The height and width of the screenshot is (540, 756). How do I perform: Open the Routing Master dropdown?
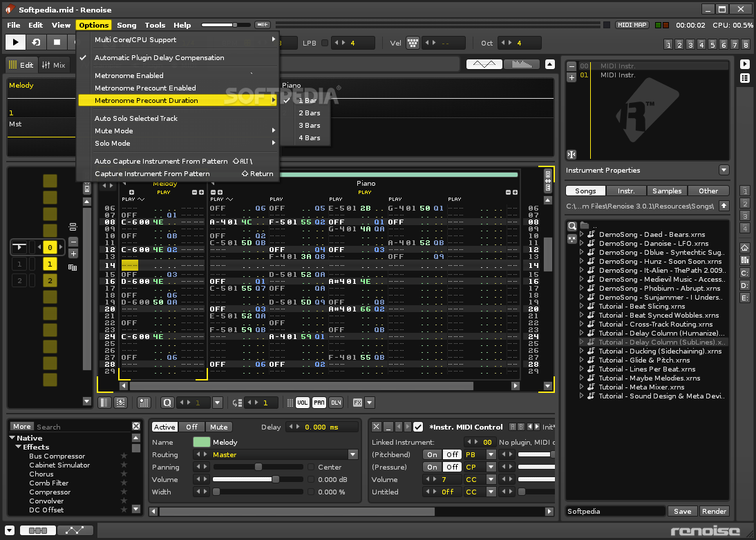[x=352, y=454]
